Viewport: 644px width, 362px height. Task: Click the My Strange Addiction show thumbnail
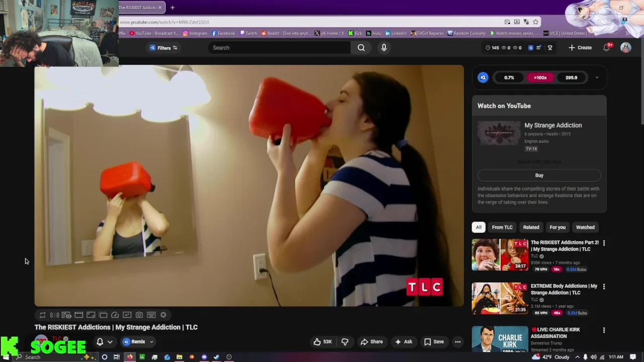(499, 133)
